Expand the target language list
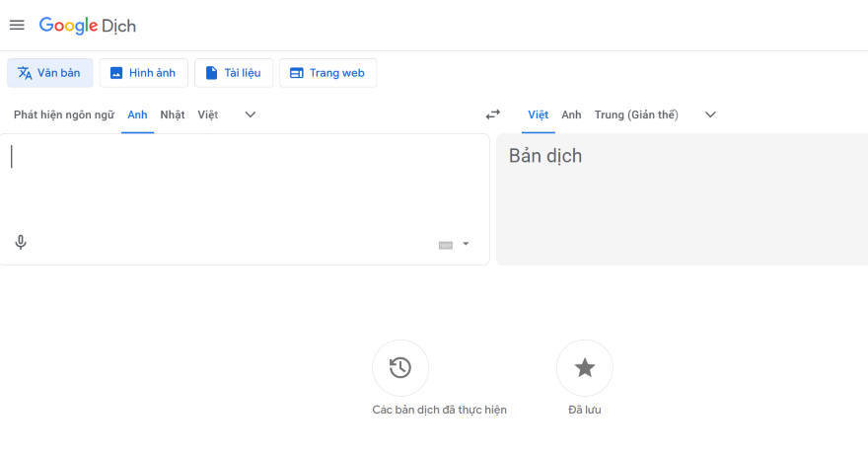 [710, 114]
